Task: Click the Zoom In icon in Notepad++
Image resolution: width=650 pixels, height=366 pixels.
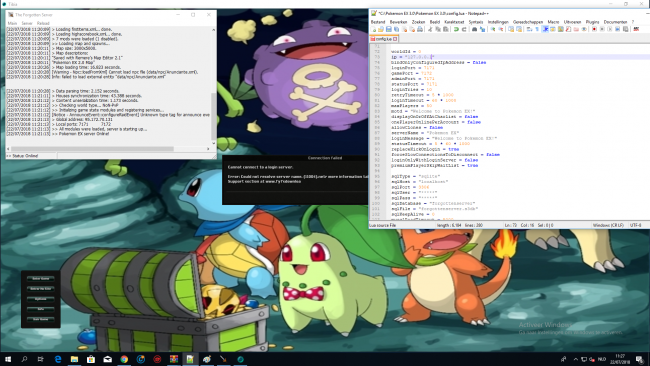Action: click(493, 29)
